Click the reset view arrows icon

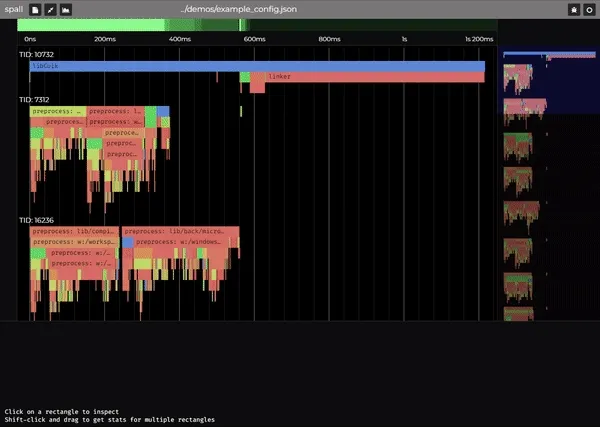point(51,10)
